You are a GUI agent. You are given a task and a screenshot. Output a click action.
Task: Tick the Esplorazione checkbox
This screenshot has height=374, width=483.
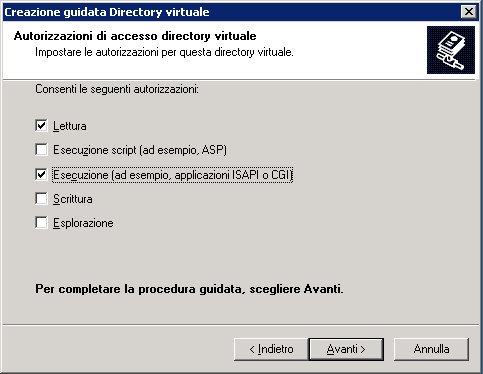pyautogui.click(x=41, y=223)
